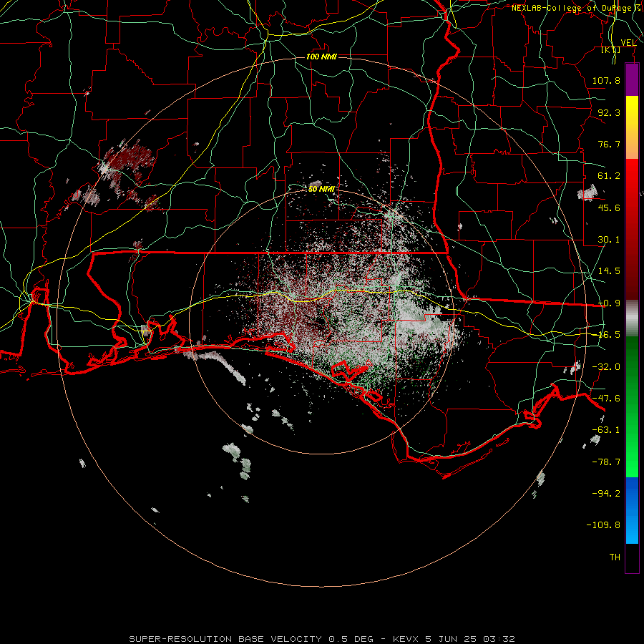
Task: Click the -32.0 velocity scale value
Action: (606, 367)
